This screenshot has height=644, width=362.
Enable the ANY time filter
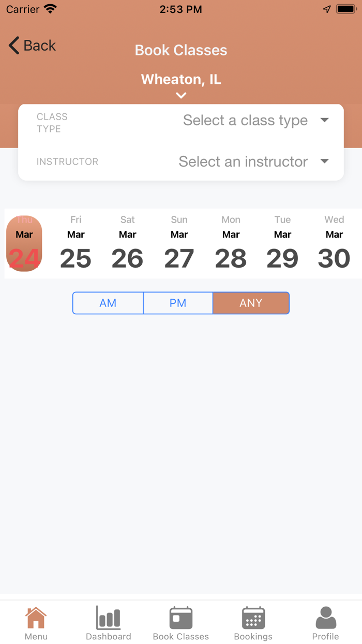[251, 303]
